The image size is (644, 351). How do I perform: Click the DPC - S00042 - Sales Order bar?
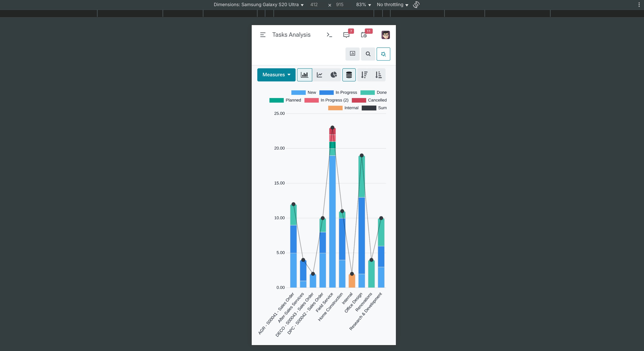[323, 253]
